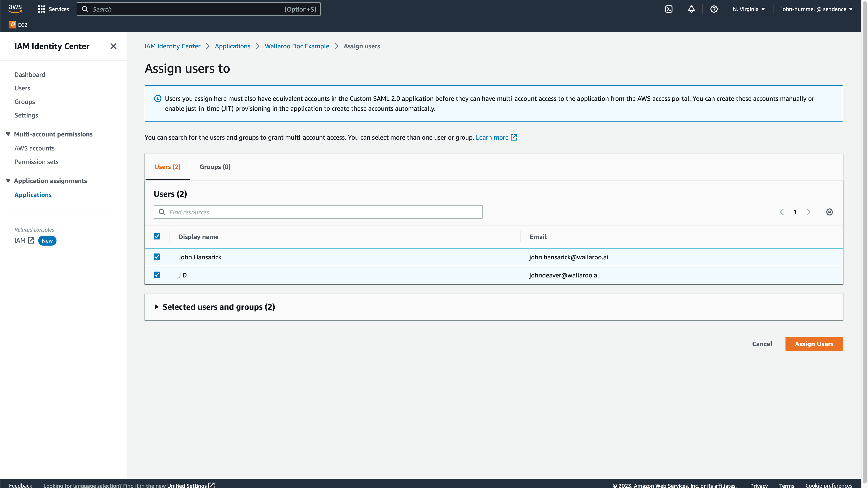Open Permission sets in sidebar

click(36, 162)
